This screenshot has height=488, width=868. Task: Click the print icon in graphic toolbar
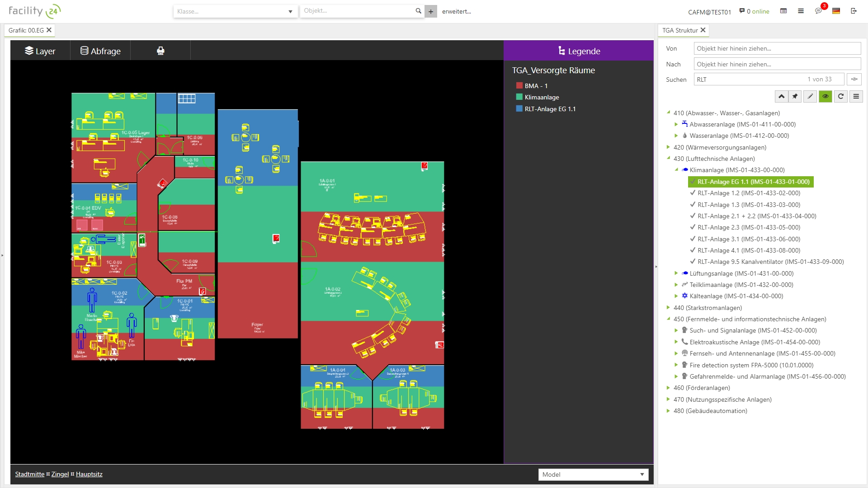pyautogui.click(x=160, y=51)
